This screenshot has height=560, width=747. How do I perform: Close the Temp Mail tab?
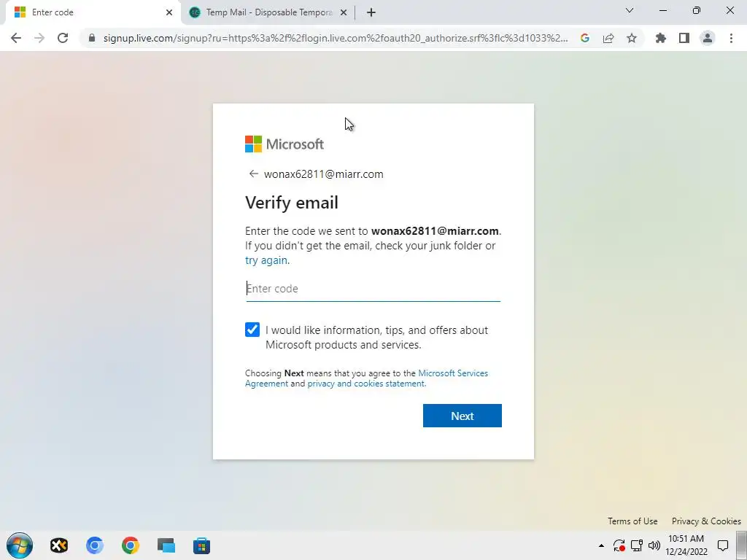click(x=344, y=12)
